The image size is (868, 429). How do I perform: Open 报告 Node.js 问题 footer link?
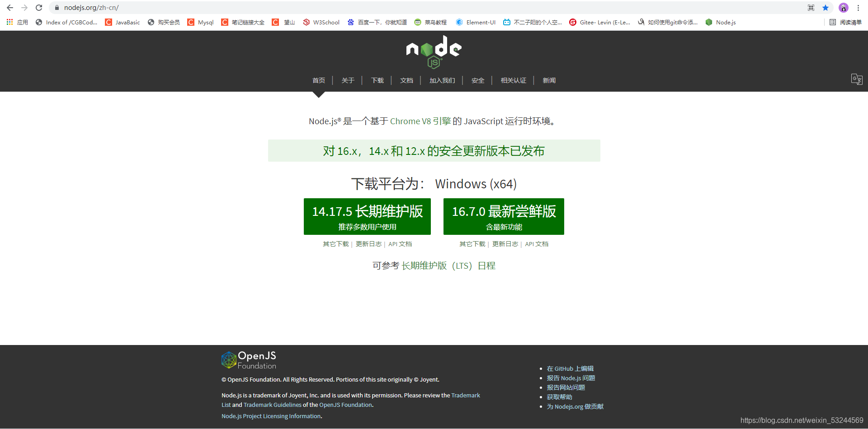(571, 378)
